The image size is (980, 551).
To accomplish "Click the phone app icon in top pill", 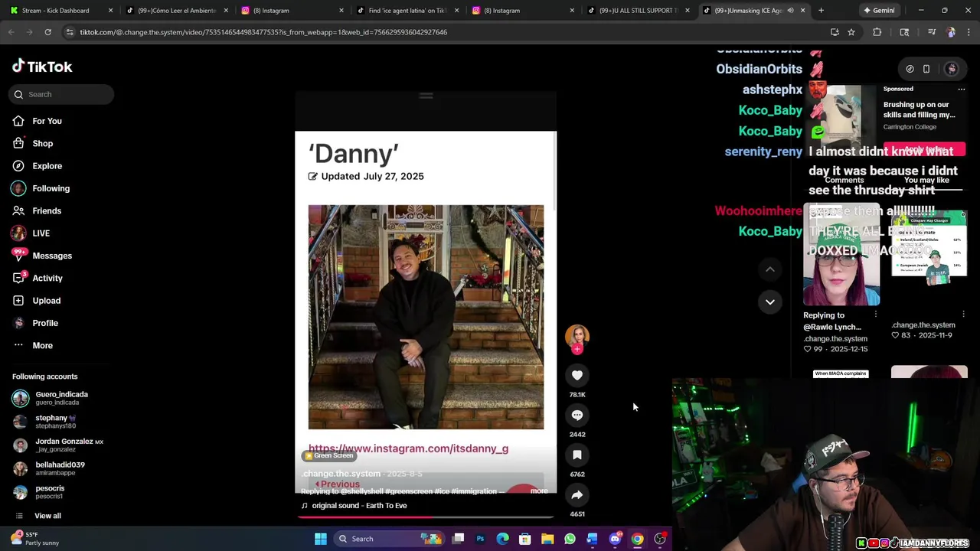I will [x=926, y=69].
